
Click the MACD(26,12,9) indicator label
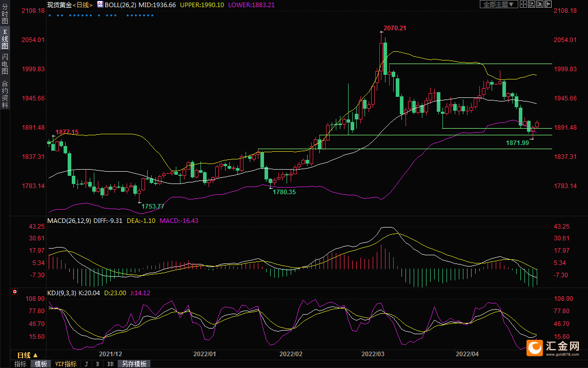69,221
